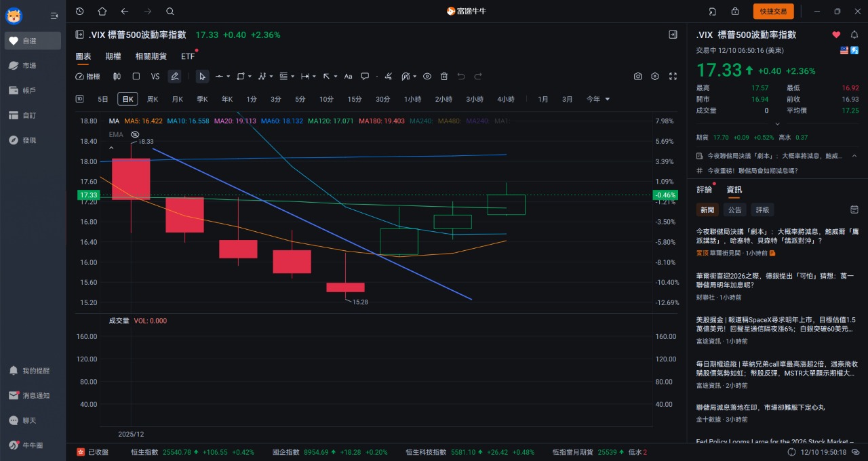Image resolution: width=868 pixels, height=461 pixels.
Task: Go to 市場 markets in sidebar
Action: 33,66
